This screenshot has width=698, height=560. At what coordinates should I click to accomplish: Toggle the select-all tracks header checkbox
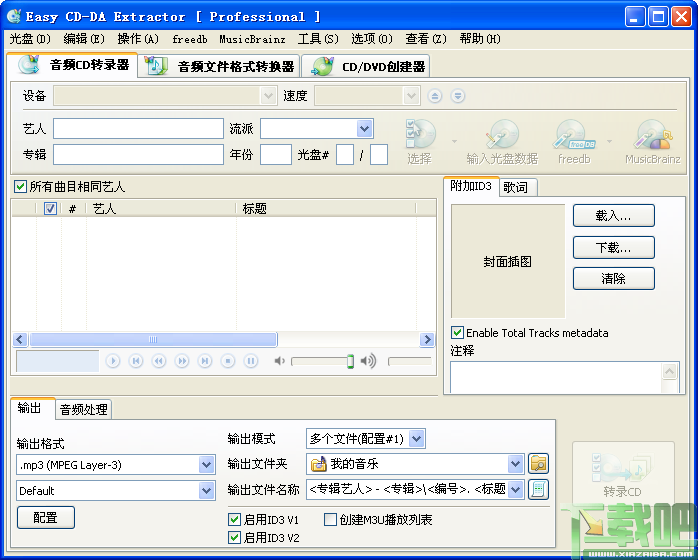coord(50,208)
